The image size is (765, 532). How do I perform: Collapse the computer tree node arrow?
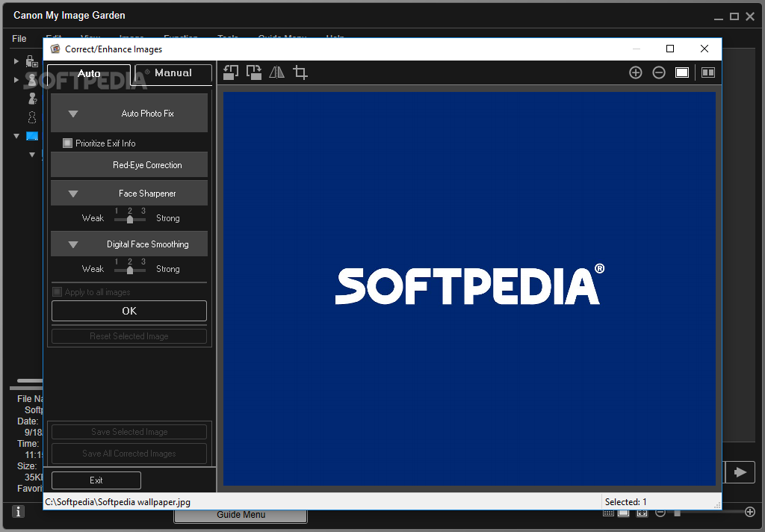[x=16, y=136]
